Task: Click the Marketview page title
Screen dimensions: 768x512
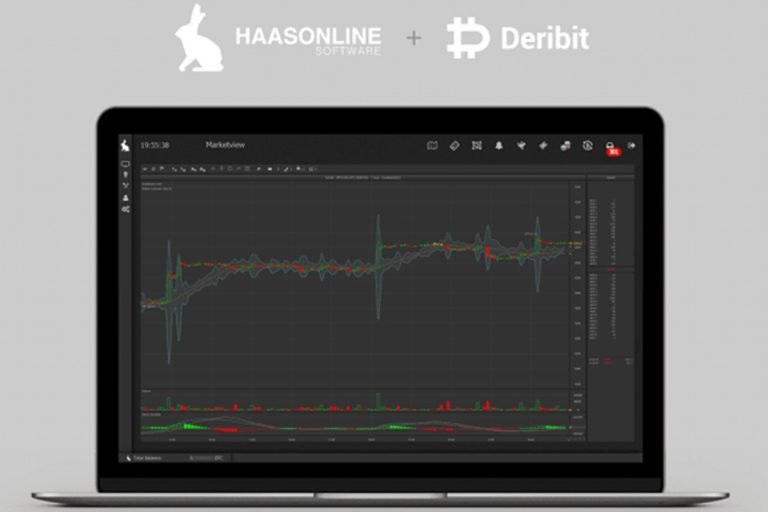Action: point(225,145)
